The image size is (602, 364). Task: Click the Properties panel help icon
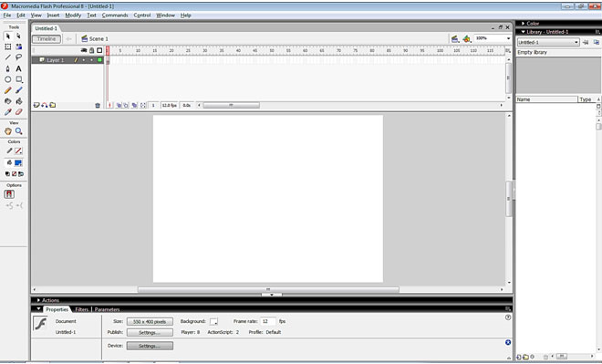coord(508,317)
